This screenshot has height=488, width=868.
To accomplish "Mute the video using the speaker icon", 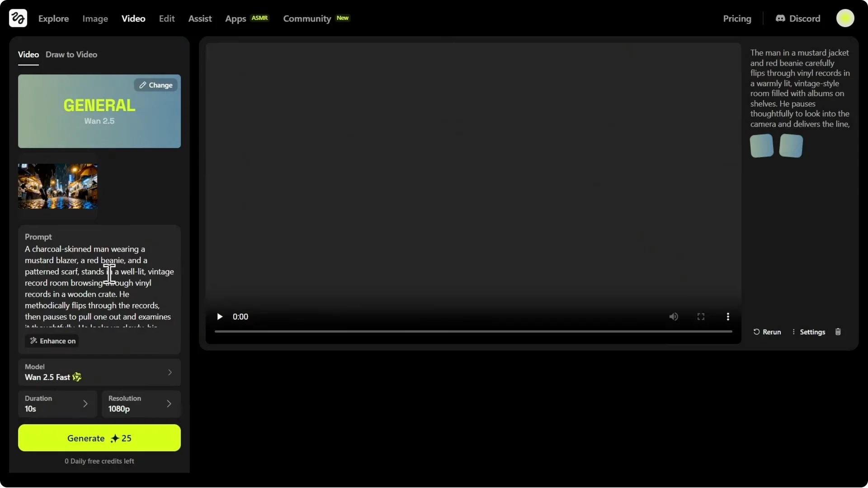I will point(674,317).
